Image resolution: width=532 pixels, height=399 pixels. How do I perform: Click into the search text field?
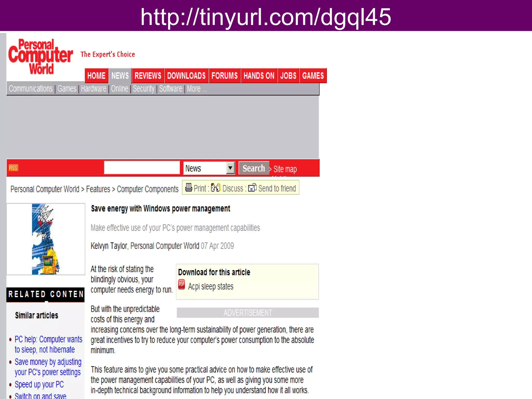(x=142, y=168)
